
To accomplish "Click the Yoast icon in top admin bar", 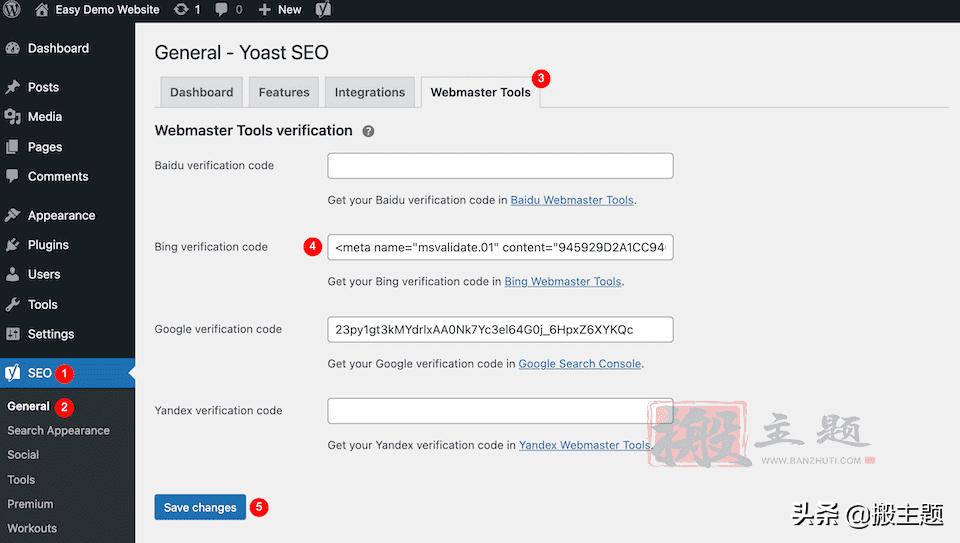I will 324,9.
